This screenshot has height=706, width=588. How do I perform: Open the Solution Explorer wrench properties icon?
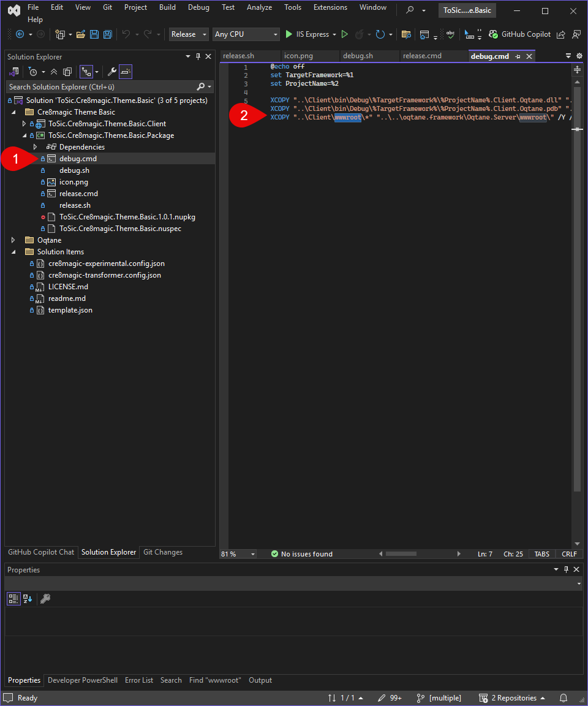coord(111,72)
